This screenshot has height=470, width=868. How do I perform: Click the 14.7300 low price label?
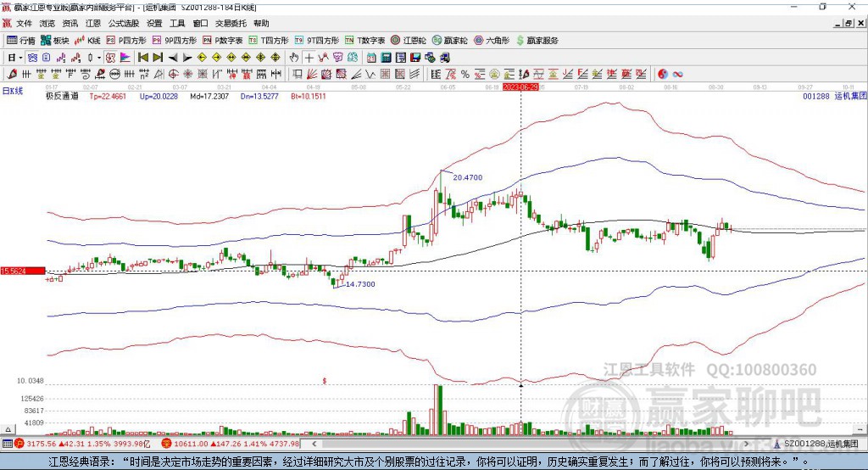pos(360,283)
